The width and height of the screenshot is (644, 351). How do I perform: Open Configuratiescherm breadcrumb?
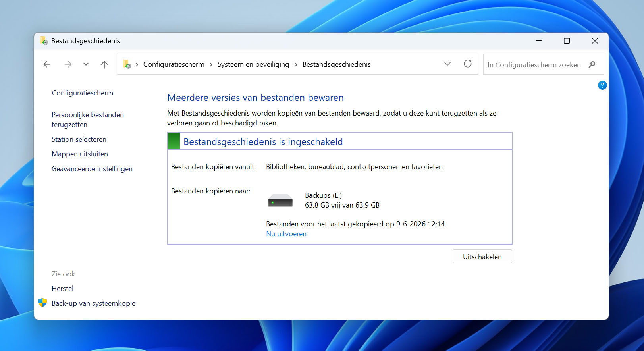coord(174,64)
